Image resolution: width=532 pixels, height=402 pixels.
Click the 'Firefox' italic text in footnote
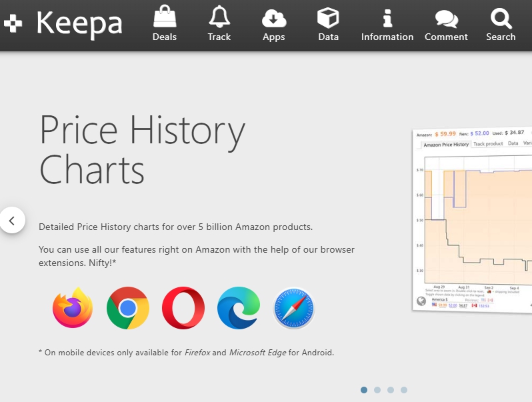197,353
